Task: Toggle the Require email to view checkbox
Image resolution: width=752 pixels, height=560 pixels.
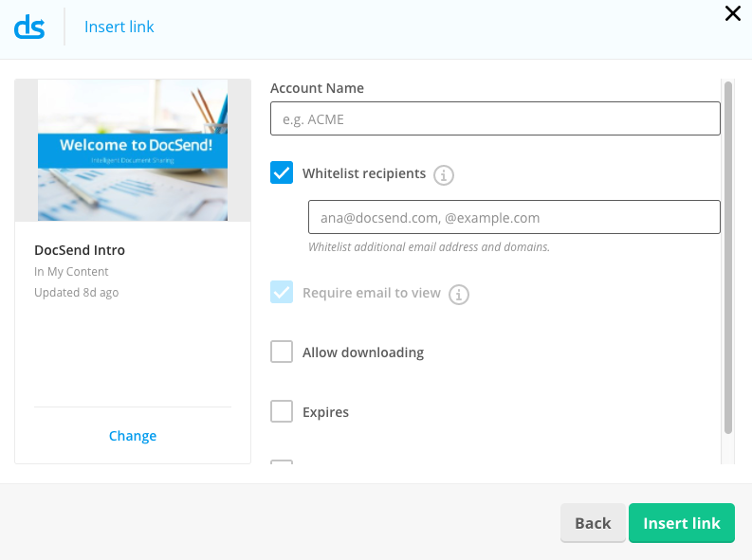Action: [282, 292]
